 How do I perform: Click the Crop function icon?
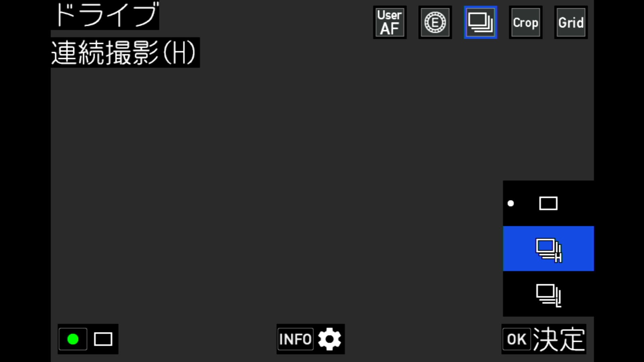pyautogui.click(x=526, y=22)
